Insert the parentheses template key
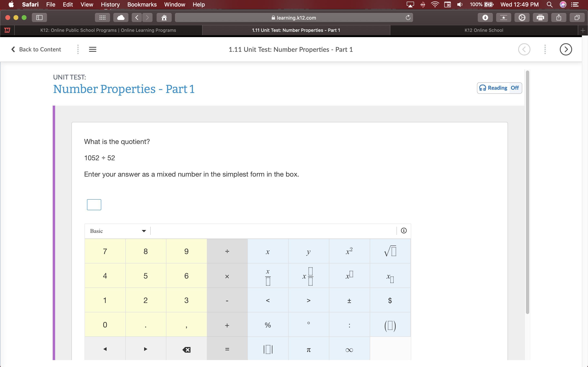Image resolution: width=588 pixels, height=367 pixels. [390, 325]
